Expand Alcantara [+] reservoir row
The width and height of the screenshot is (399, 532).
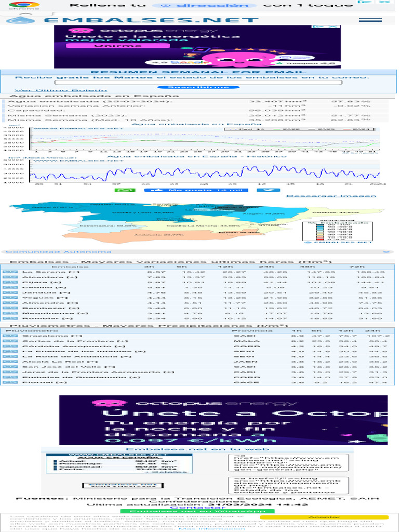pyautogui.click(x=49, y=277)
